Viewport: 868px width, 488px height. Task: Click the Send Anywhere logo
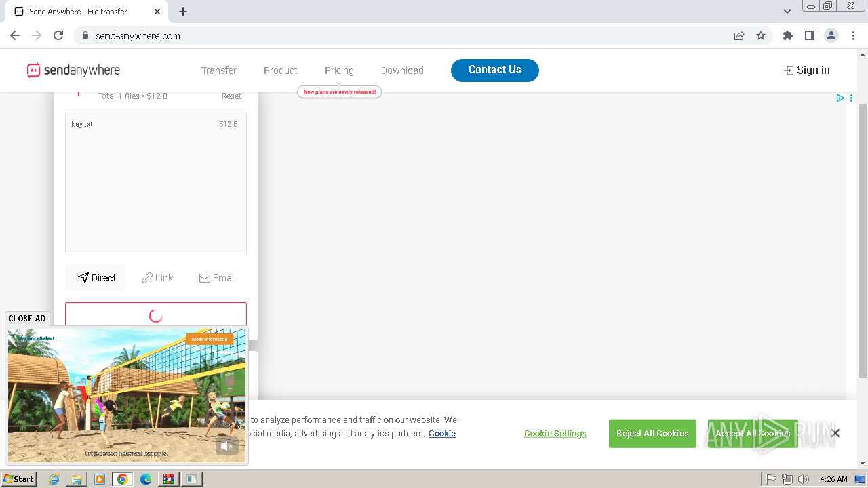(x=73, y=70)
